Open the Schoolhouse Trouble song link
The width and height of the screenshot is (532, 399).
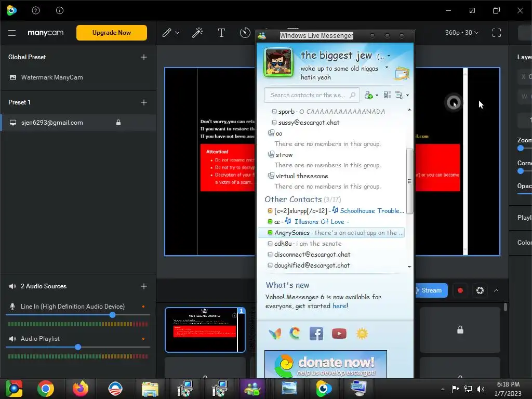[x=372, y=211]
